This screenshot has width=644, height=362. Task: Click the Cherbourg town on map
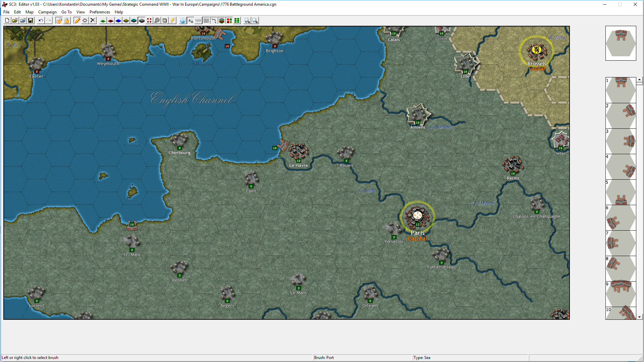pos(179,140)
